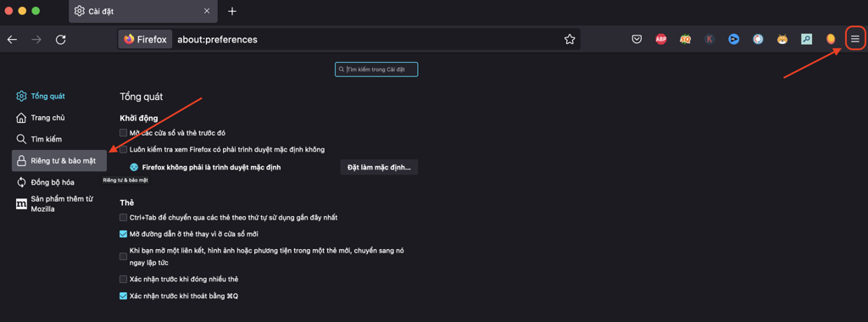
Task: Enable Mở các cửa sổ và thẻ trước đó
Action: point(124,133)
